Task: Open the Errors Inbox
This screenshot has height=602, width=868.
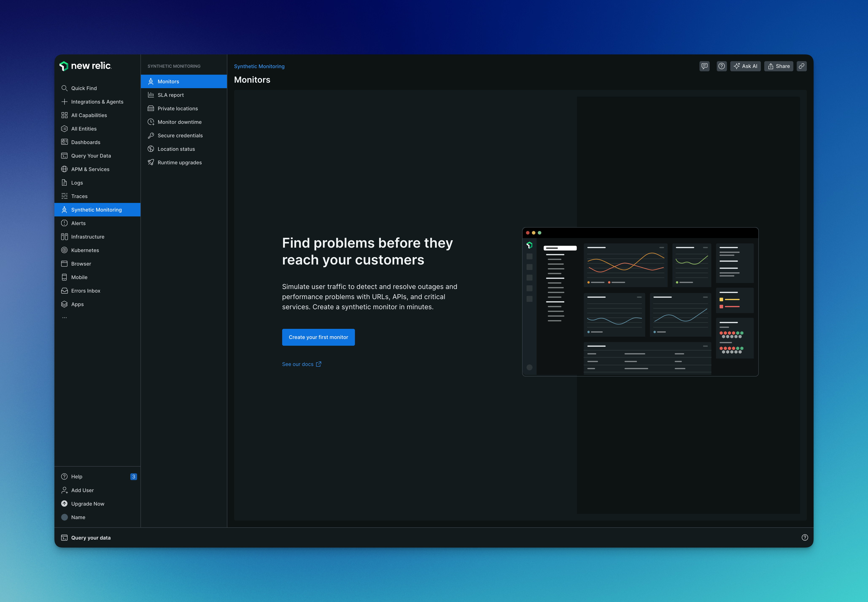Action: [x=86, y=291]
